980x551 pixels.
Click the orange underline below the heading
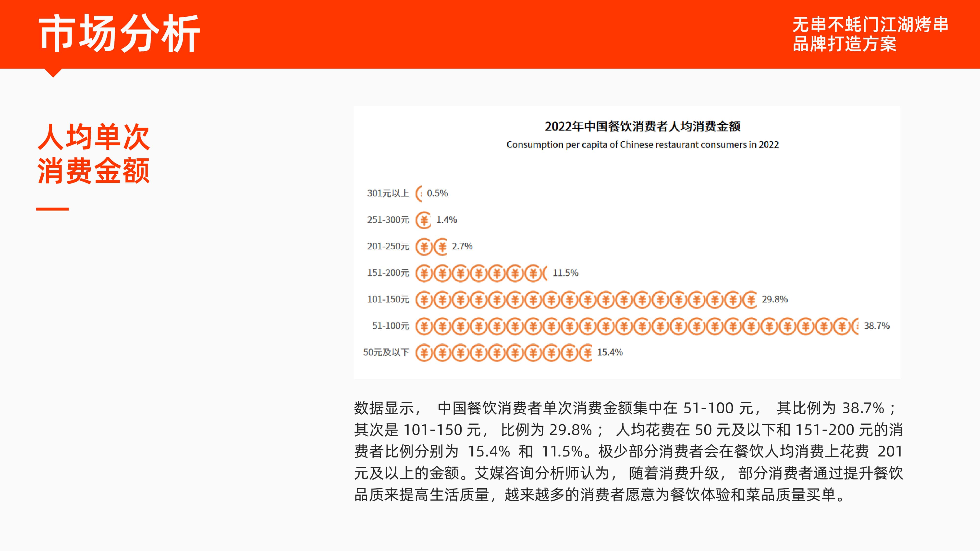click(52, 209)
